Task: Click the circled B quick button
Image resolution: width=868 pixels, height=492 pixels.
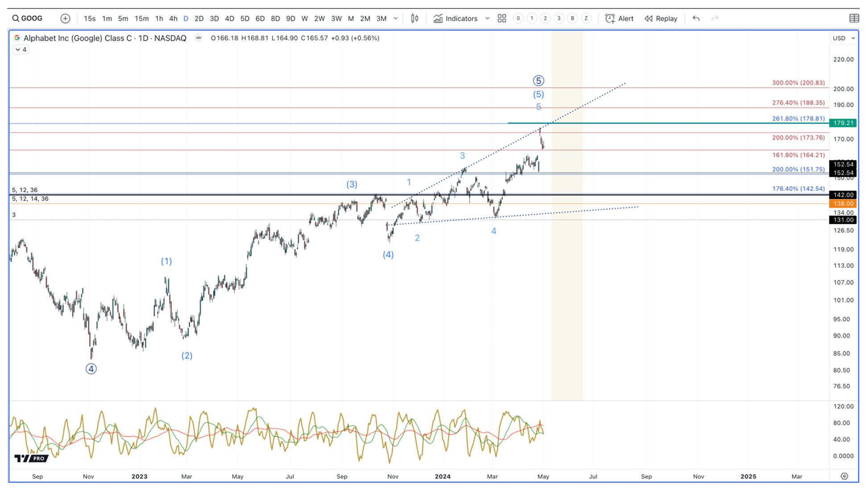Action: [572, 18]
